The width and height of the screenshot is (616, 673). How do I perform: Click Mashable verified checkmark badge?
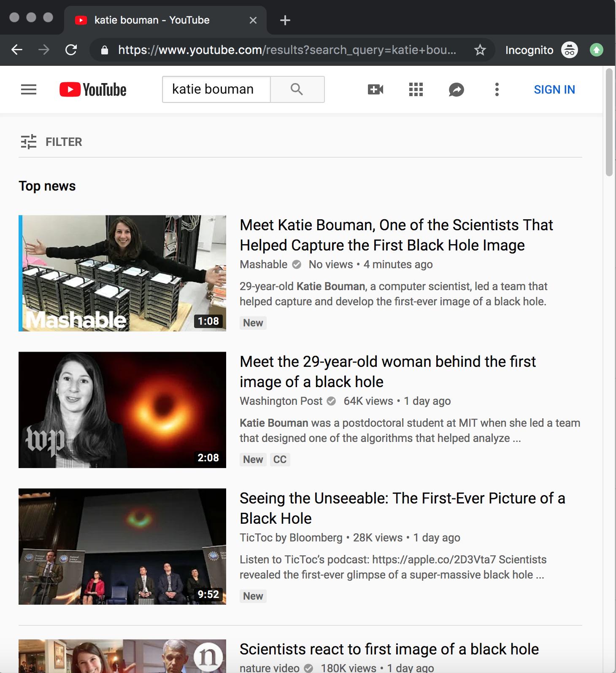click(297, 264)
